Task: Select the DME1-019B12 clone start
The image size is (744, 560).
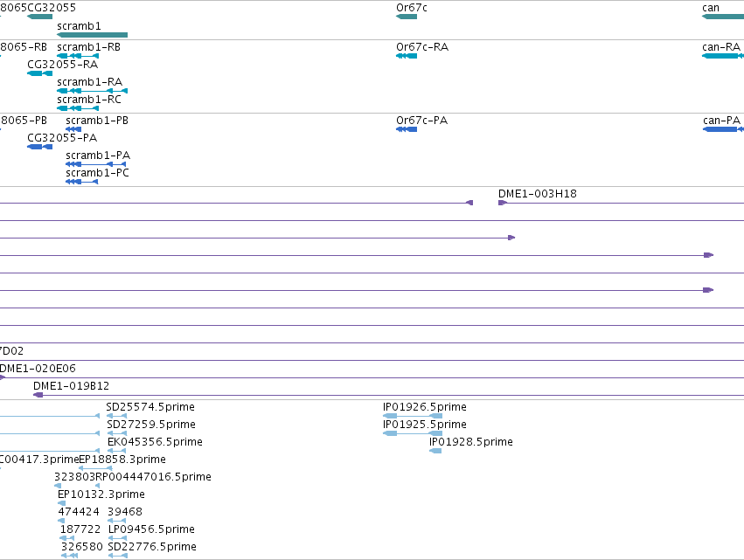Action: point(38,395)
